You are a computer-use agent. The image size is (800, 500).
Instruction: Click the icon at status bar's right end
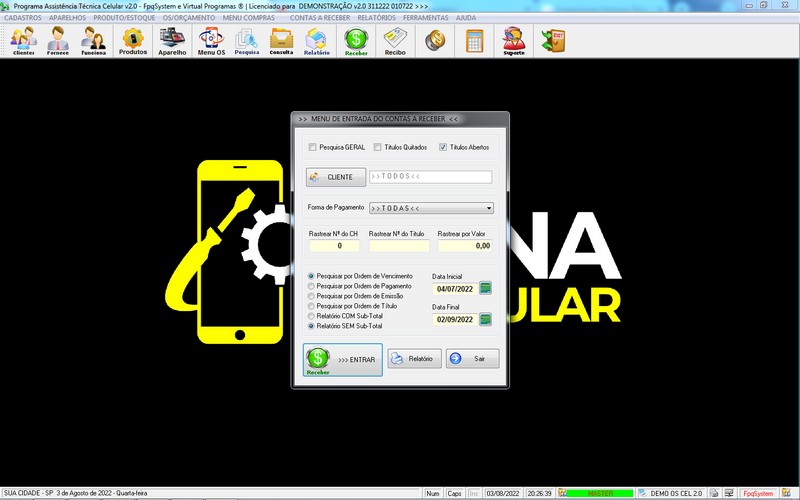click(786, 493)
